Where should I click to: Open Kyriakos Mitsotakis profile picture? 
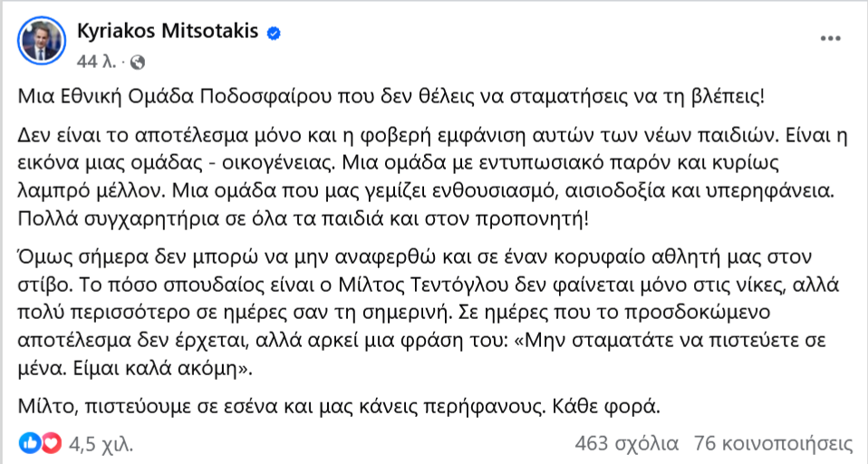42,42
